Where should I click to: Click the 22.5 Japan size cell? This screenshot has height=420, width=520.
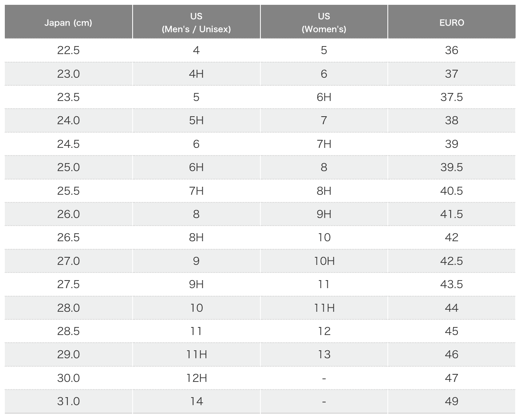(x=68, y=50)
